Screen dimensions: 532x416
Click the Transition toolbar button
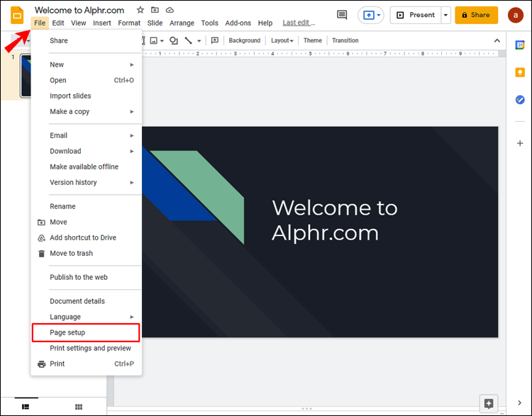click(x=345, y=40)
